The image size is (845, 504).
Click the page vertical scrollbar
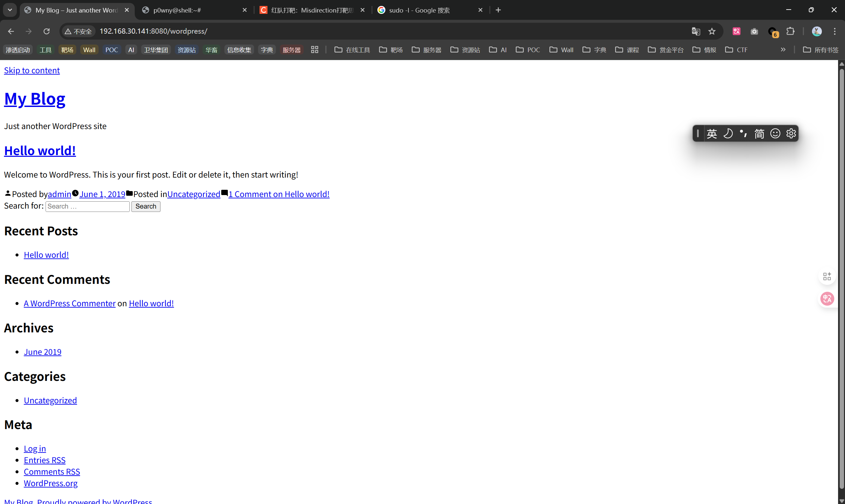[x=841, y=272]
